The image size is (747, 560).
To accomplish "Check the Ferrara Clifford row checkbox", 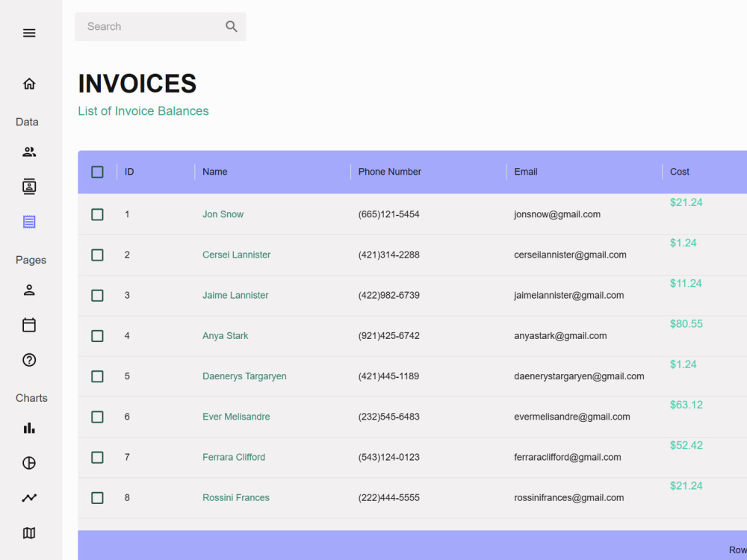I will pos(97,457).
